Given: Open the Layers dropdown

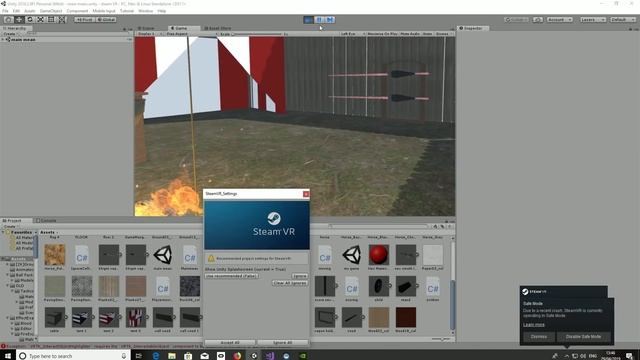Looking at the screenshot, I should coord(593,19).
